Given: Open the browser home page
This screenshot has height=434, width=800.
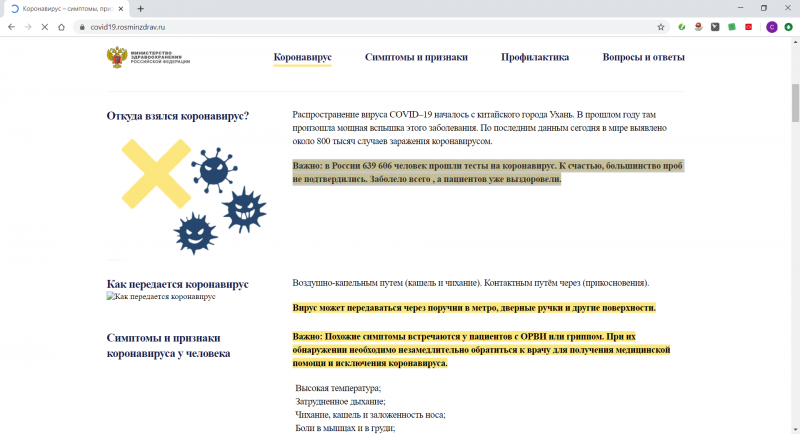Looking at the screenshot, I should click(x=61, y=27).
